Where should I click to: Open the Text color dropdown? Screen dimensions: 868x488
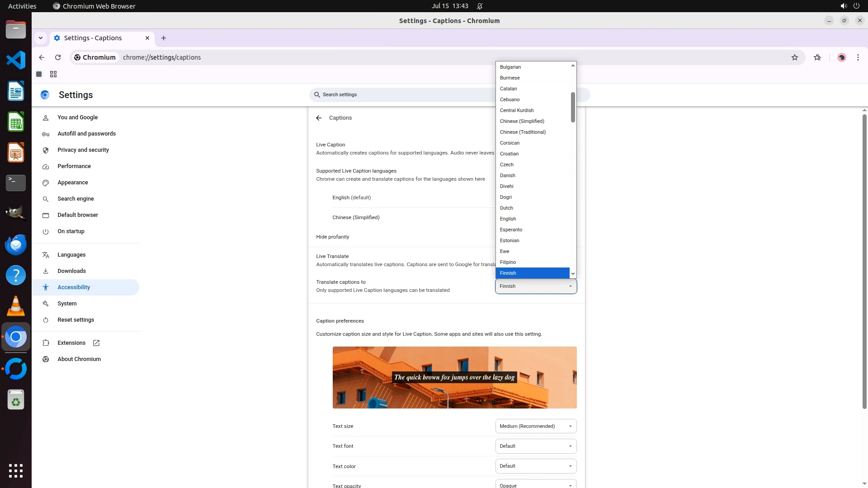click(x=536, y=466)
